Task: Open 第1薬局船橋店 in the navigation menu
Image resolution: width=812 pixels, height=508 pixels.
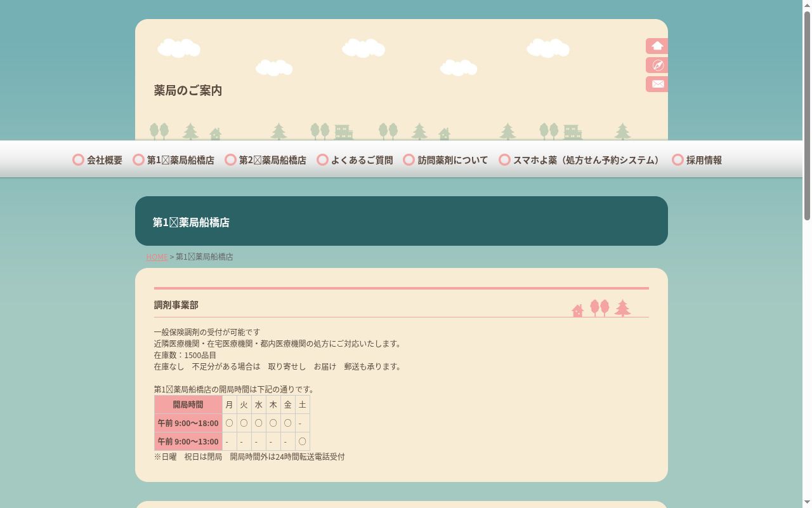Action: click(173, 160)
